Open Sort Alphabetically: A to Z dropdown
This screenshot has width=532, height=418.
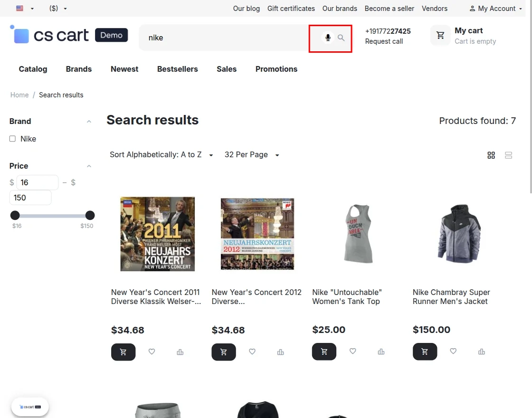tap(161, 155)
